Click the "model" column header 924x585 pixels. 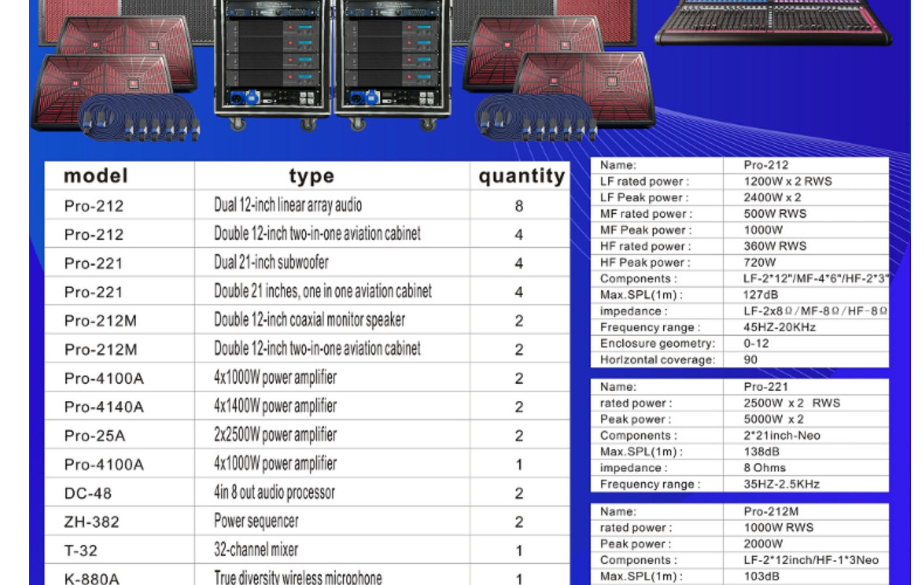click(95, 175)
